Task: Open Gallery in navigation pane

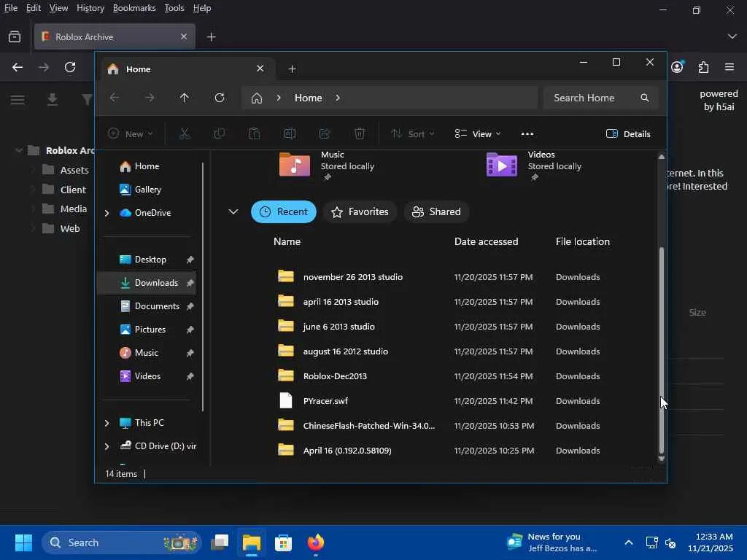Action: click(147, 190)
